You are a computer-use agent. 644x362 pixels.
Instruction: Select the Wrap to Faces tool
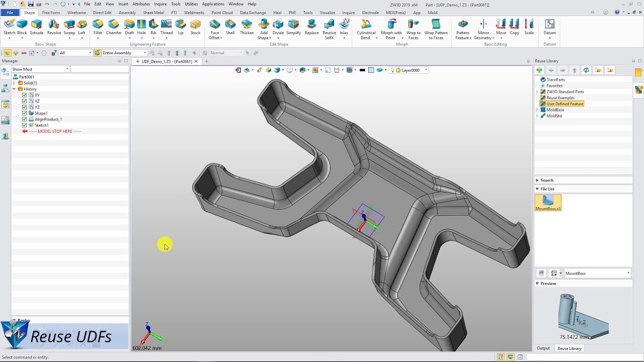click(414, 30)
